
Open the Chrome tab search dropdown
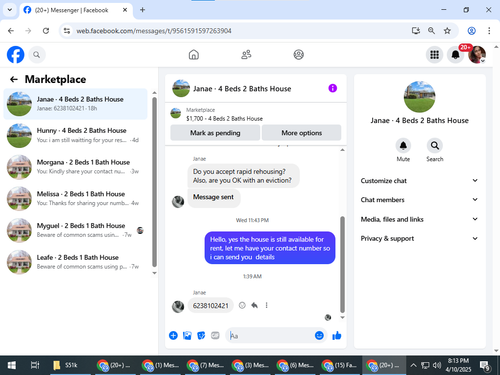(10, 10)
